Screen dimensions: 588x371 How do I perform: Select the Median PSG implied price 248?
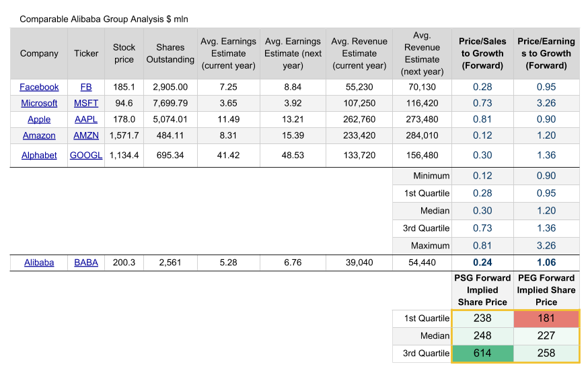click(x=482, y=335)
